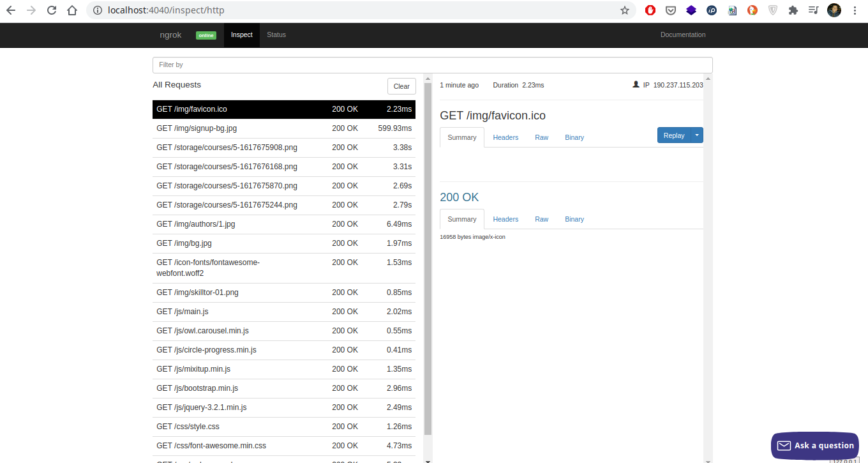
Task: Open the response Binary tab
Action: click(x=574, y=219)
